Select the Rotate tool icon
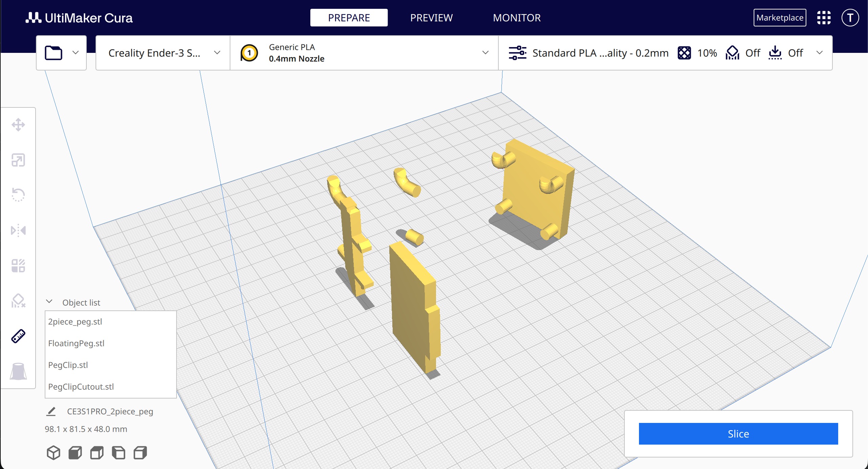The width and height of the screenshot is (868, 469). click(18, 195)
